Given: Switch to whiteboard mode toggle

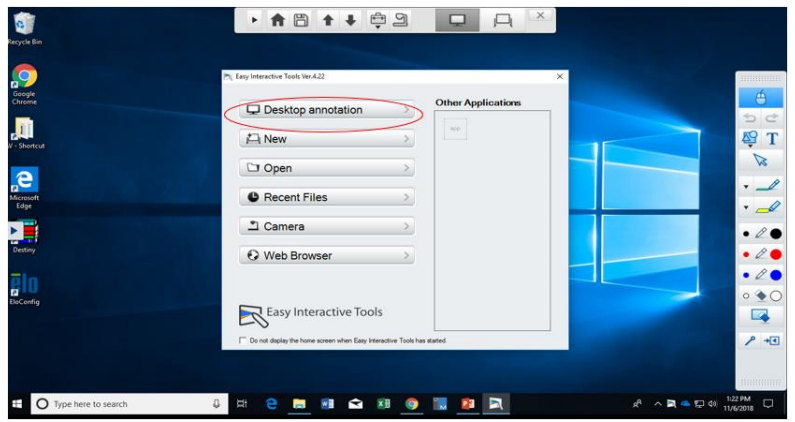Looking at the screenshot, I should pos(503,20).
